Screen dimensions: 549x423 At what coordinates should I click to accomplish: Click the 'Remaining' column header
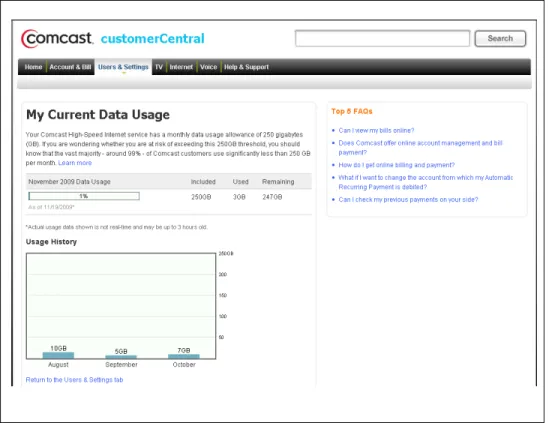[x=278, y=182]
